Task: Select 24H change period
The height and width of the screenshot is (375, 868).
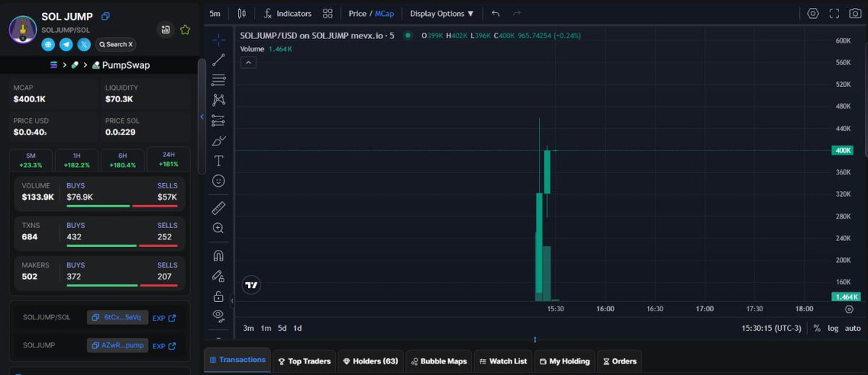Action: (x=168, y=159)
